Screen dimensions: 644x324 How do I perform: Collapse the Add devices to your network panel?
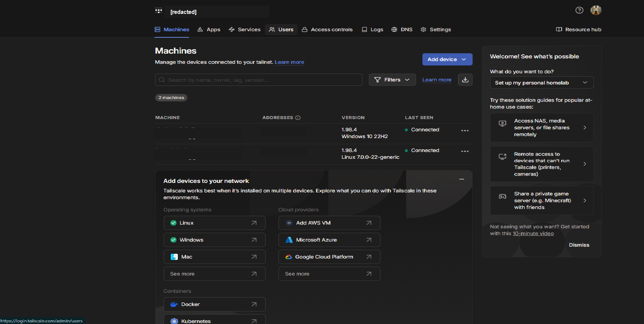461,179
